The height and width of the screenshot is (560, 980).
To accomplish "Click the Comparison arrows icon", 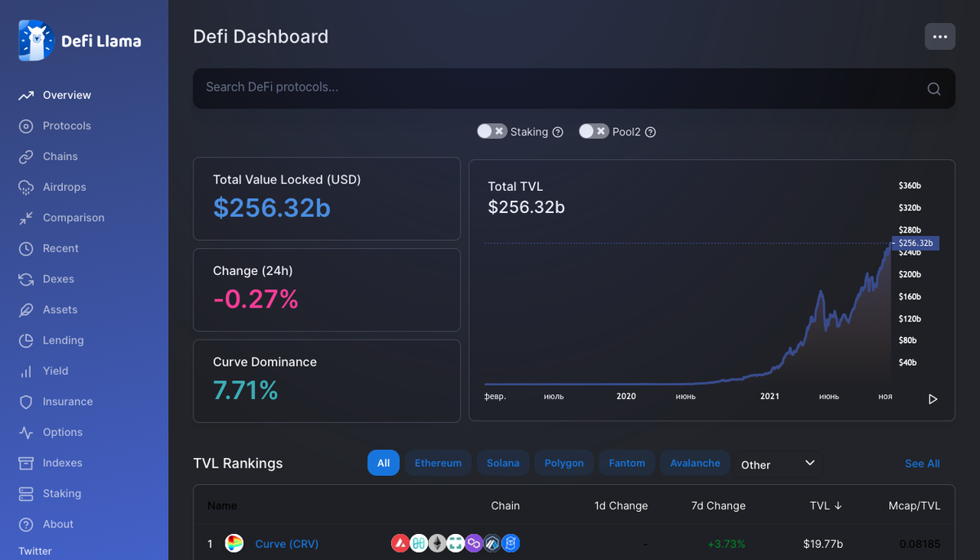I will [x=26, y=218].
